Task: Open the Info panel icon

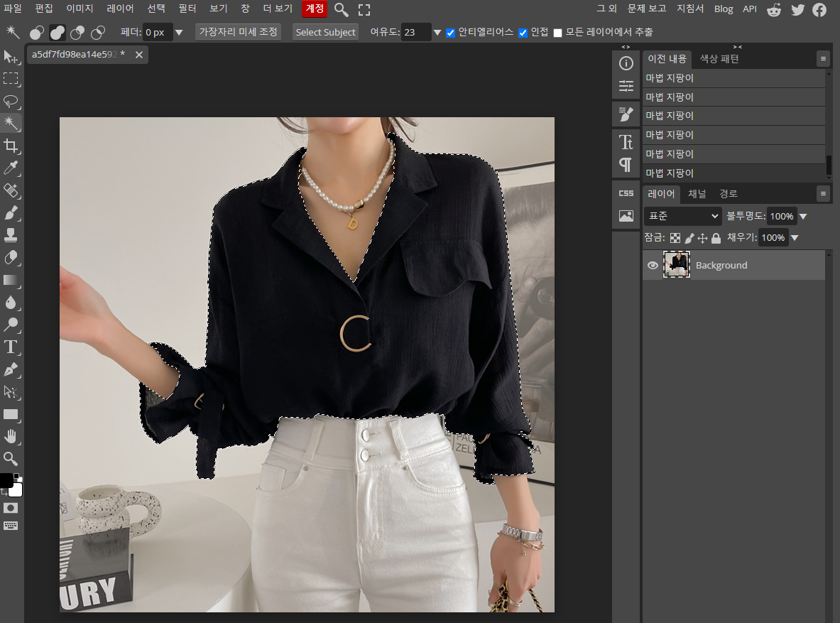Action: (626, 63)
